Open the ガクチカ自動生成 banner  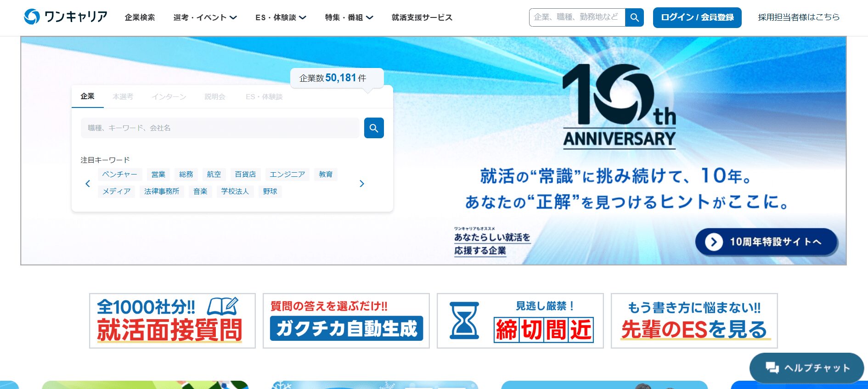coord(346,321)
